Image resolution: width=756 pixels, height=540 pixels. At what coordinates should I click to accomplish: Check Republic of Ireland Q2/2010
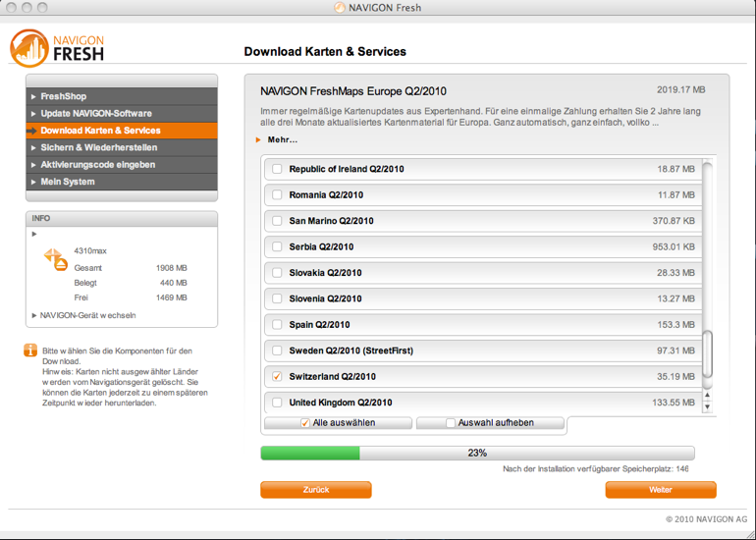(277, 169)
